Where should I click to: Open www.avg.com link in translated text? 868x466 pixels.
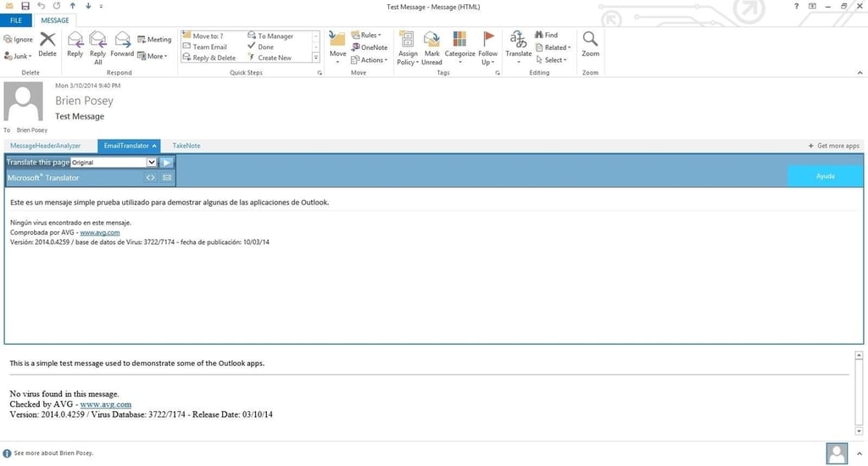point(100,232)
